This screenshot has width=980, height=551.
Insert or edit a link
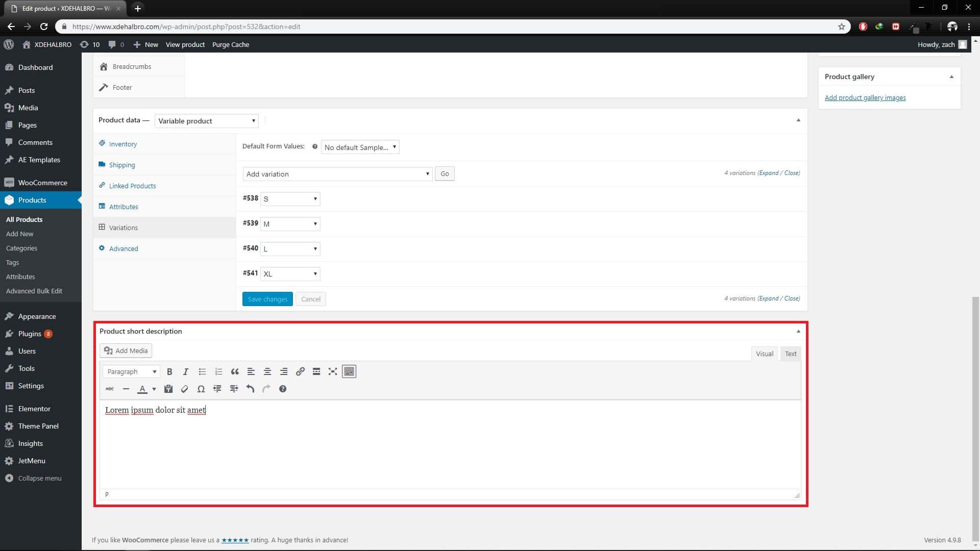(x=300, y=371)
